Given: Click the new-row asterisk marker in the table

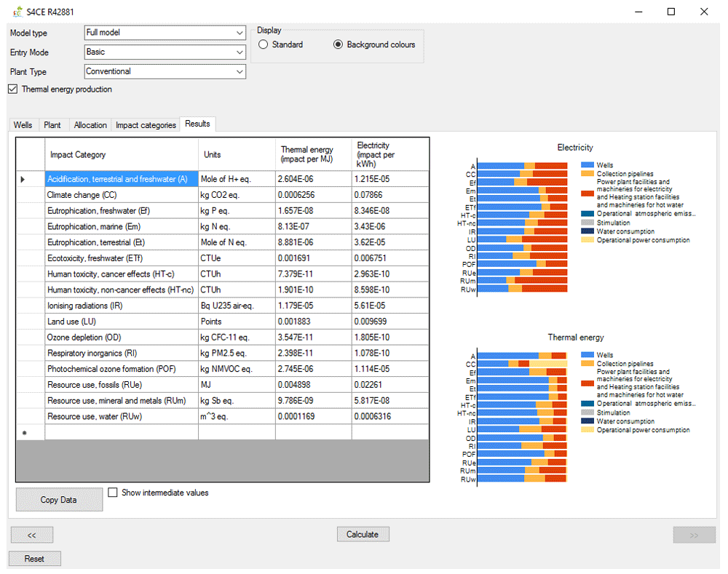Looking at the screenshot, I should tap(24, 433).
